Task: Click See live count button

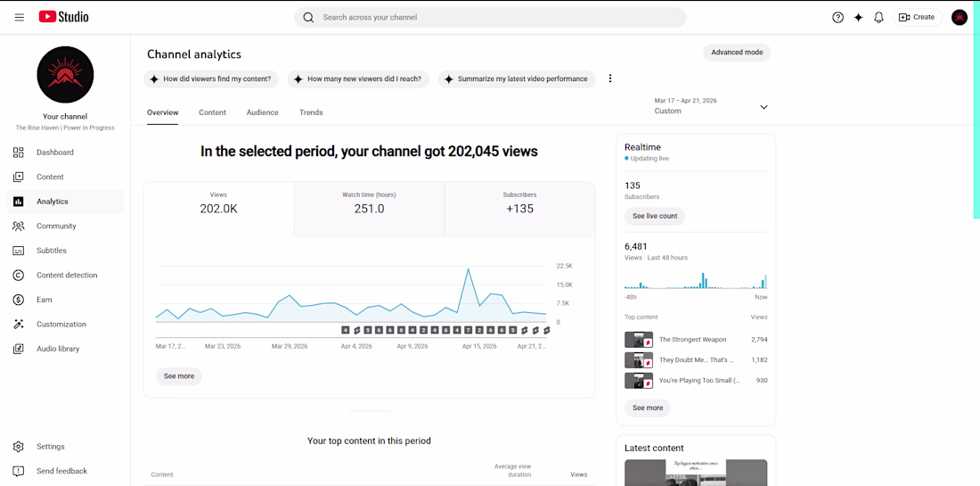Action: click(x=655, y=217)
